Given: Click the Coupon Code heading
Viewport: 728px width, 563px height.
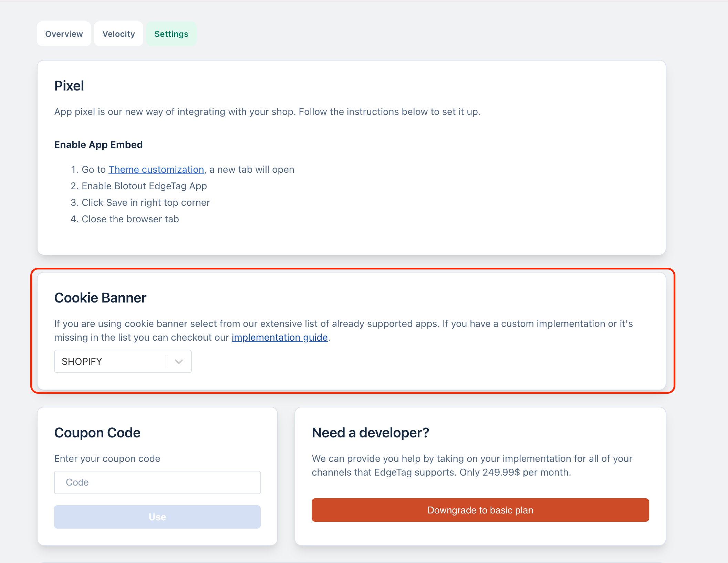Looking at the screenshot, I should click(97, 433).
